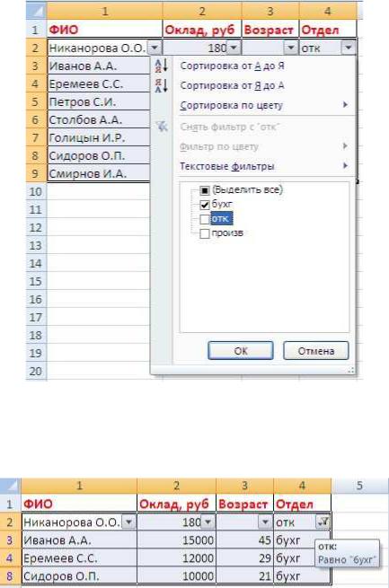Confirm filter with OK button
The width and height of the screenshot is (389, 588).
(x=241, y=351)
